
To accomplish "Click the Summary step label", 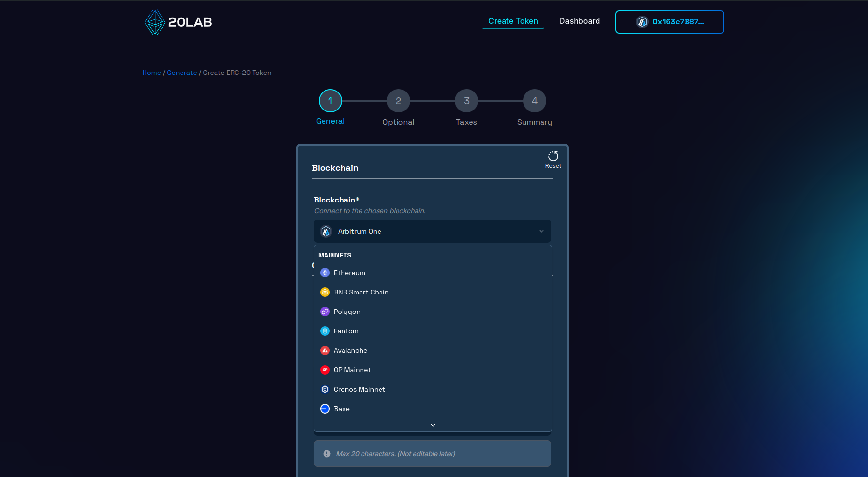I will click(535, 122).
